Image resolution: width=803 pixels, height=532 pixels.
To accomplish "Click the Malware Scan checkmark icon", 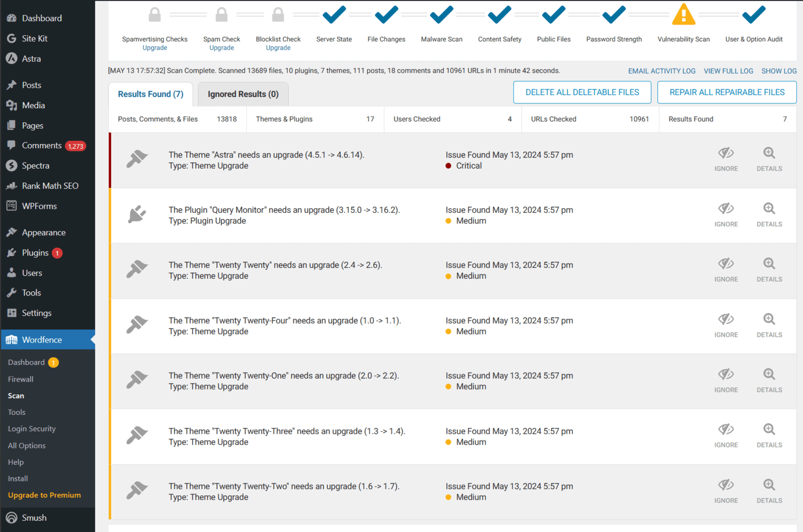I will pyautogui.click(x=441, y=15).
